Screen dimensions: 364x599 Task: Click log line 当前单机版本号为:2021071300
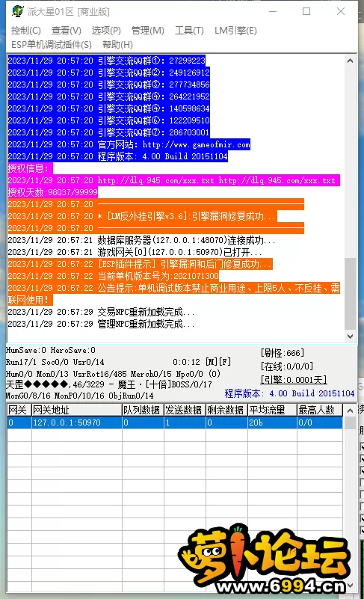tap(114, 276)
